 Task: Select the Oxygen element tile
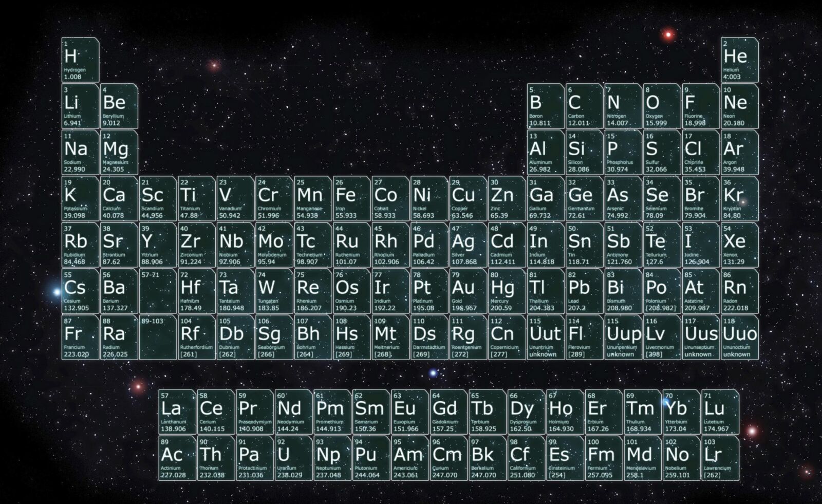(x=662, y=106)
